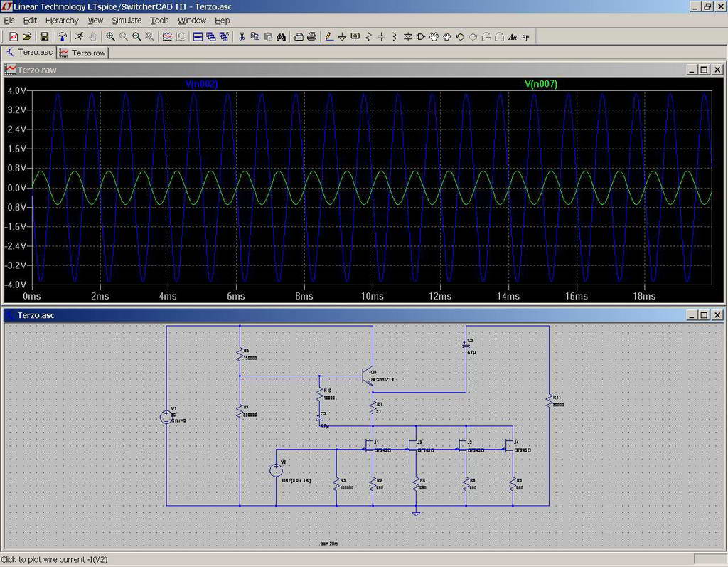This screenshot has width=728, height=567.
Task: Click the Autorange waveform icon
Action: 167,37
